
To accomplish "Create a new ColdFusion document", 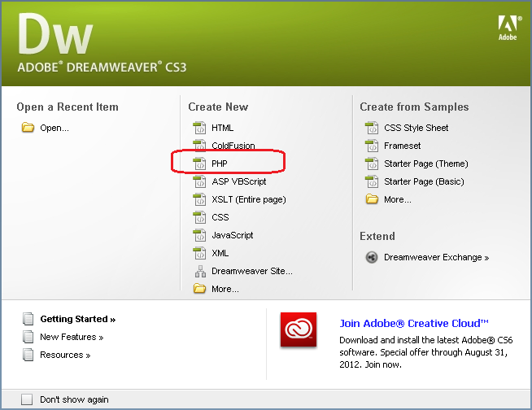I will 233,146.
